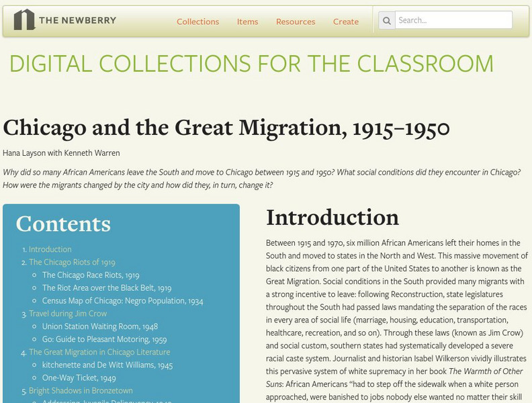Image resolution: width=532 pixels, height=403 pixels.
Task: Click the search magnifier icon
Action: pyautogui.click(x=386, y=20)
